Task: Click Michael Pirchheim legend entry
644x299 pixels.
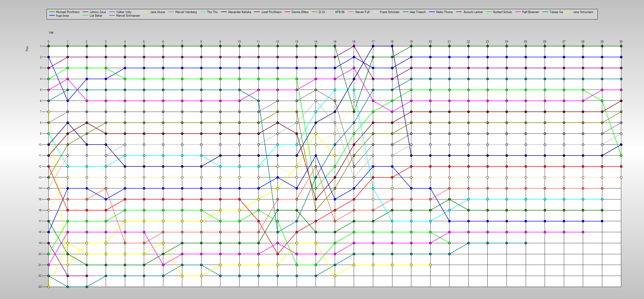Action: (65, 12)
